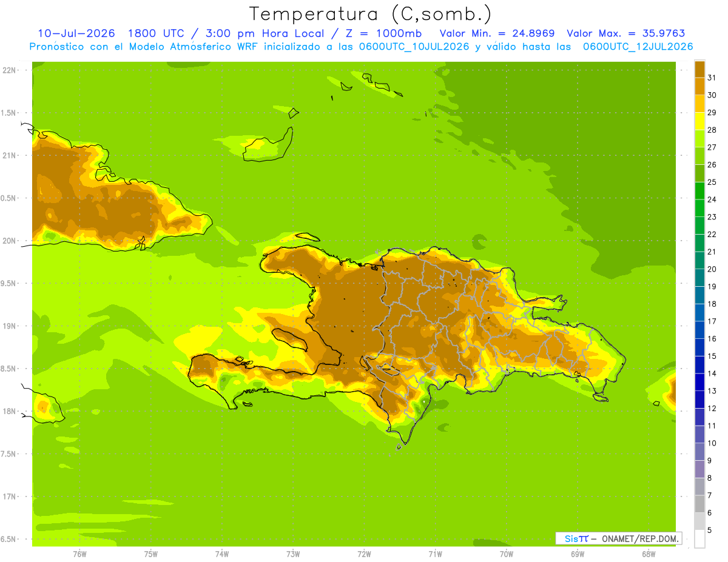The image size is (728, 562).
Task: Click the 69W longitude label
Action: [x=578, y=554]
